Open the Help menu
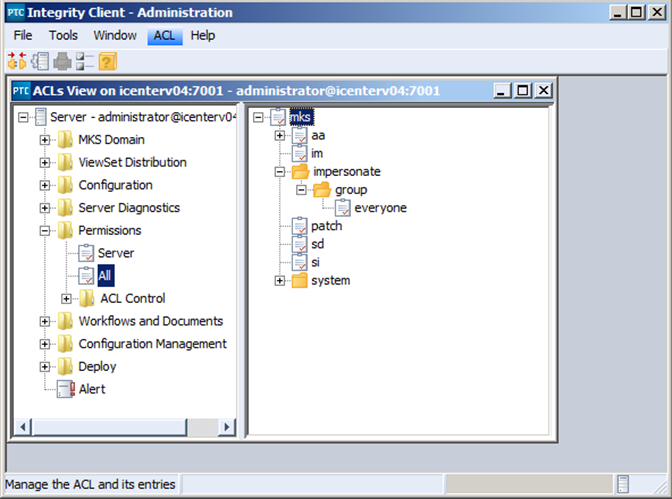 coord(203,36)
